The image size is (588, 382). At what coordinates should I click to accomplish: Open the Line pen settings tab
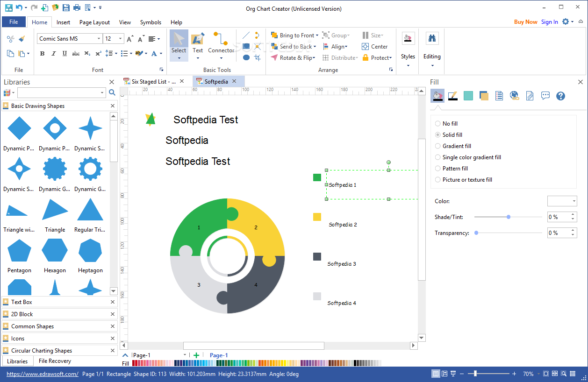452,96
